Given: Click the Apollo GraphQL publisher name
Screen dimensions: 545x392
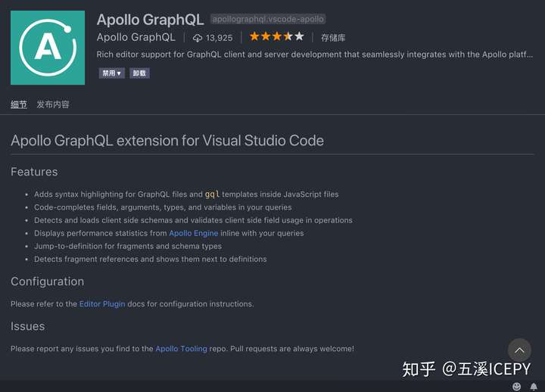Looking at the screenshot, I should [x=136, y=37].
